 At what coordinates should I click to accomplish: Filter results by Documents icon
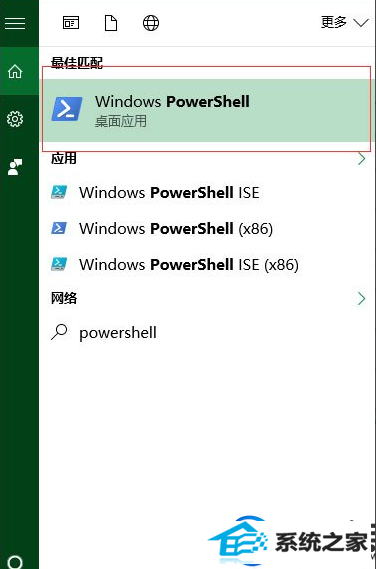tap(111, 23)
